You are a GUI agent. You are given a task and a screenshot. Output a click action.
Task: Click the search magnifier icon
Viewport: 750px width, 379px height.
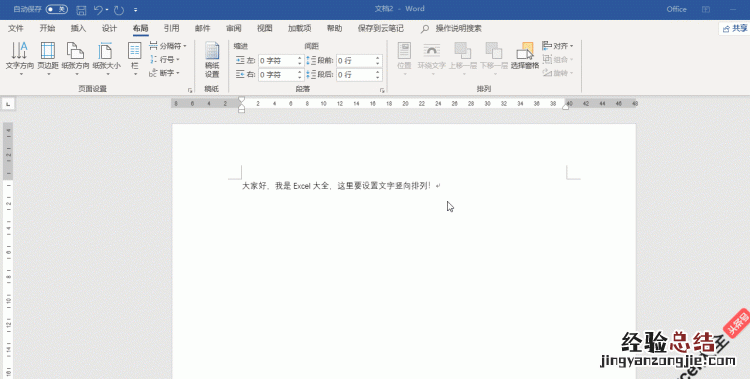425,29
